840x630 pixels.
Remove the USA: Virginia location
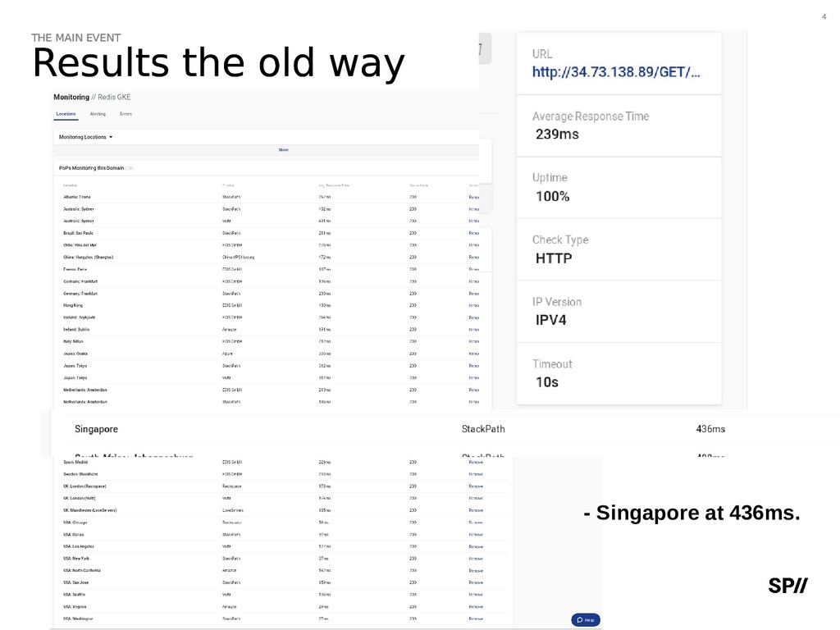[x=476, y=607]
